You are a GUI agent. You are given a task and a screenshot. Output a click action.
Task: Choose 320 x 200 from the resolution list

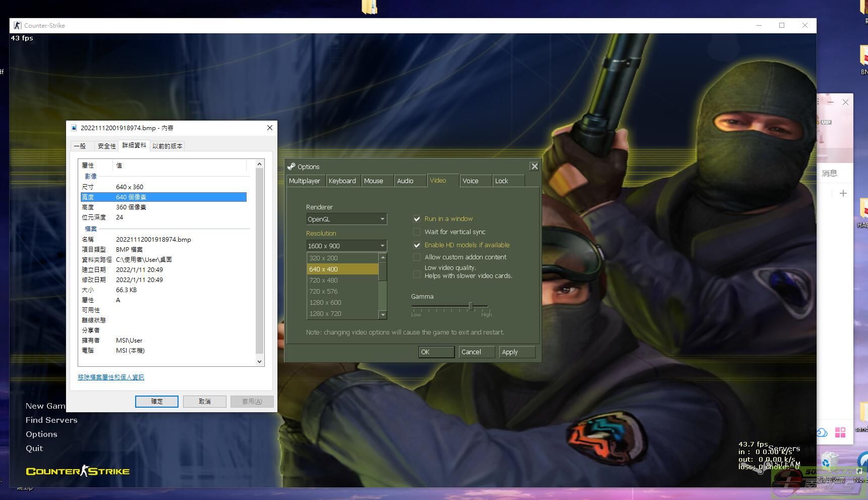(x=342, y=258)
